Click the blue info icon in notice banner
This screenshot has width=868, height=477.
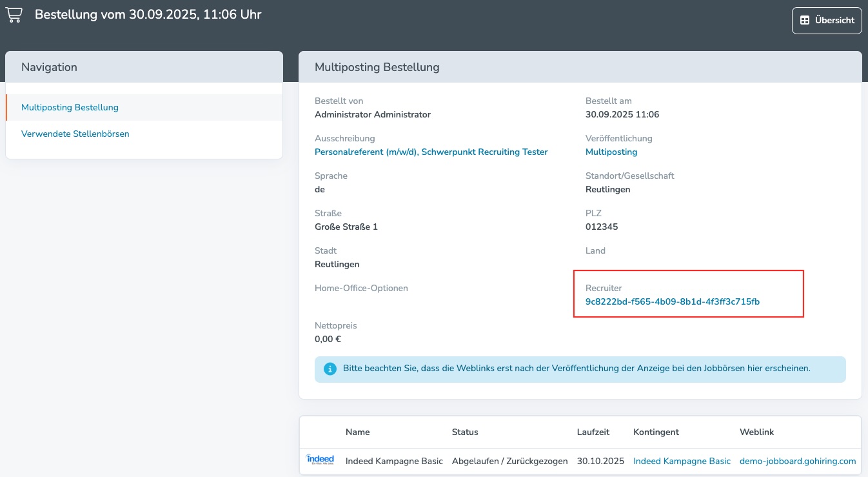click(x=330, y=369)
